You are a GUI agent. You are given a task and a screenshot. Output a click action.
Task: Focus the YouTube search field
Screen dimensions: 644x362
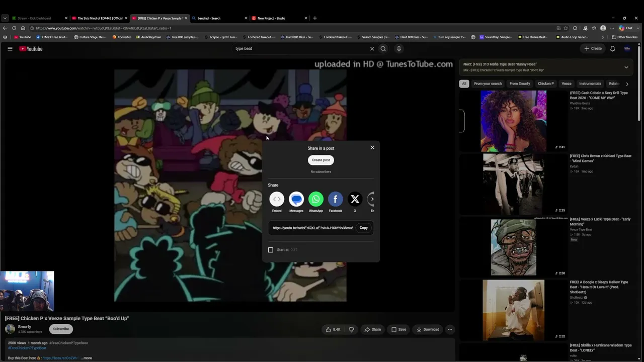(x=300, y=49)
